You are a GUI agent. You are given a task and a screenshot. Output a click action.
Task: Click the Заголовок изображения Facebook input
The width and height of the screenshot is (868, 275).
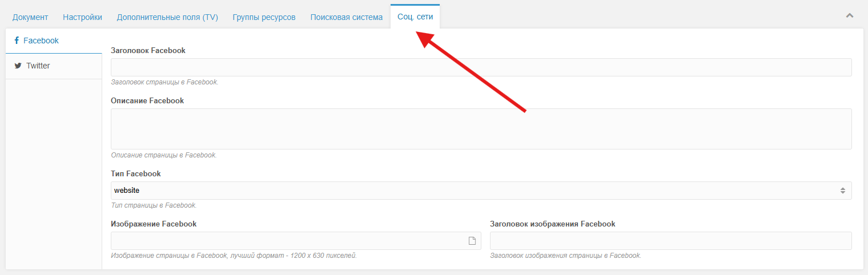(x=670, y=241)
